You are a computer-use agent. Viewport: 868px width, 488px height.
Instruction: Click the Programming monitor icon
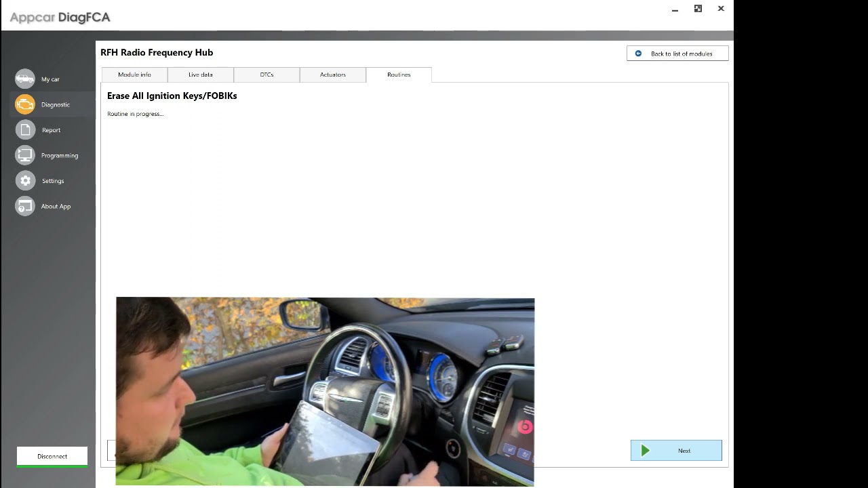(x=25, y=155)
